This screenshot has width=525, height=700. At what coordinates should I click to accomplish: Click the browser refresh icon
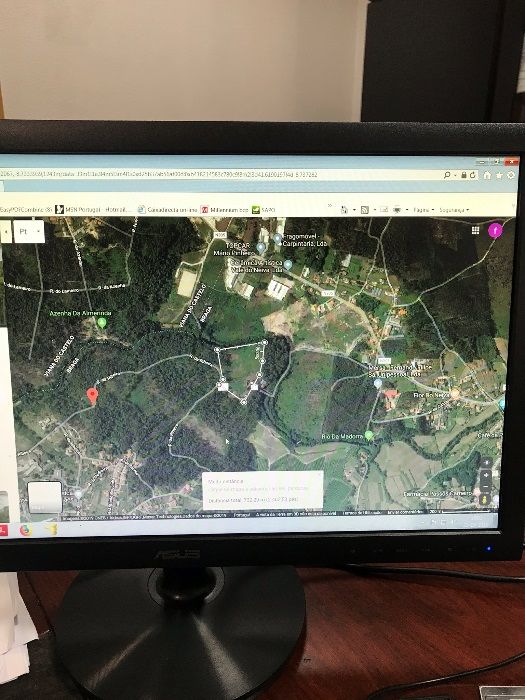pyautogui.click(x=473, y=175)
